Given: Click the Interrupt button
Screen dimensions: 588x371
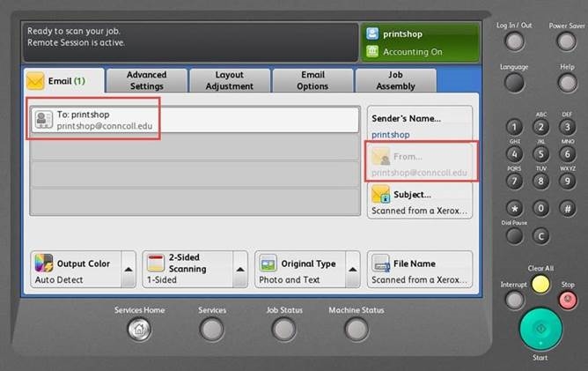Looking at the screenshot, I should point(514,300).
